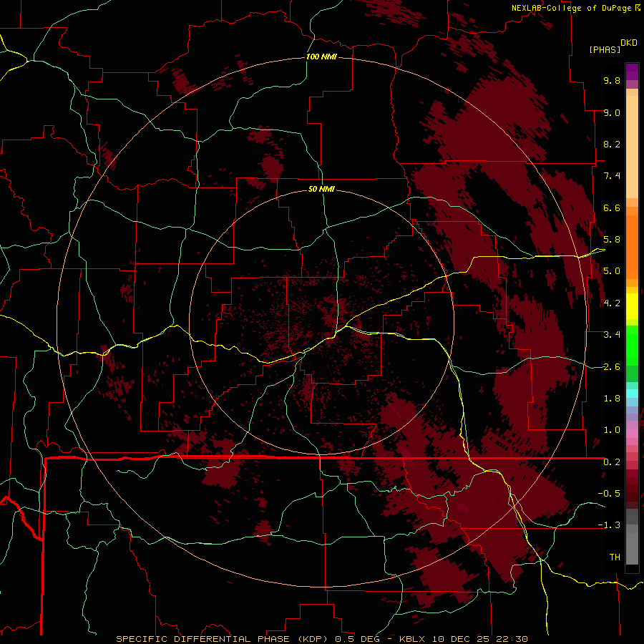Click the SPECIFIC DIFFERENTIAL PHASE (KDP) caption text
The width and height of the screenshot is (644, 644).
pos(224,639)
